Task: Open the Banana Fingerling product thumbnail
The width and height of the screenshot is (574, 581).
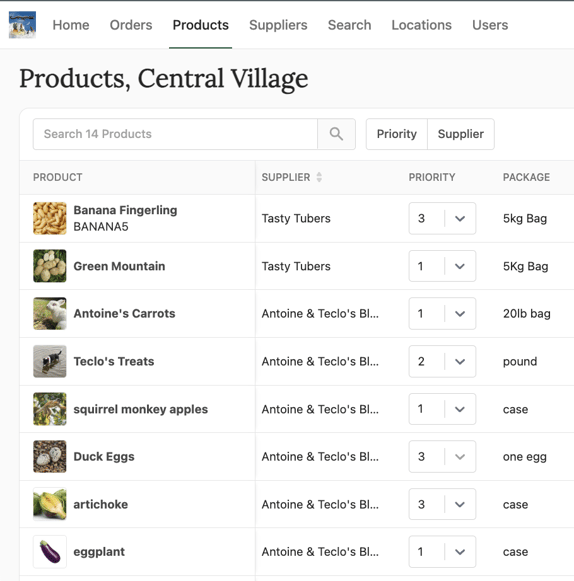Action: pos(50,218)
